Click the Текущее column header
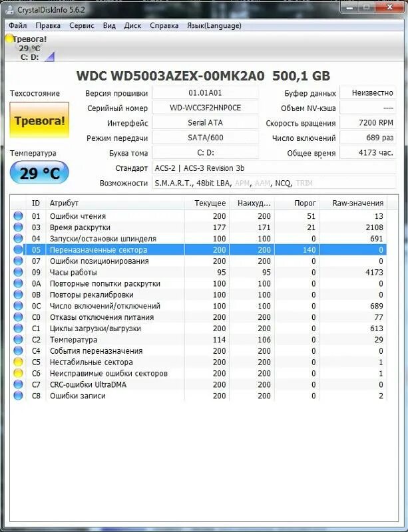 click(x=207, y=203)
